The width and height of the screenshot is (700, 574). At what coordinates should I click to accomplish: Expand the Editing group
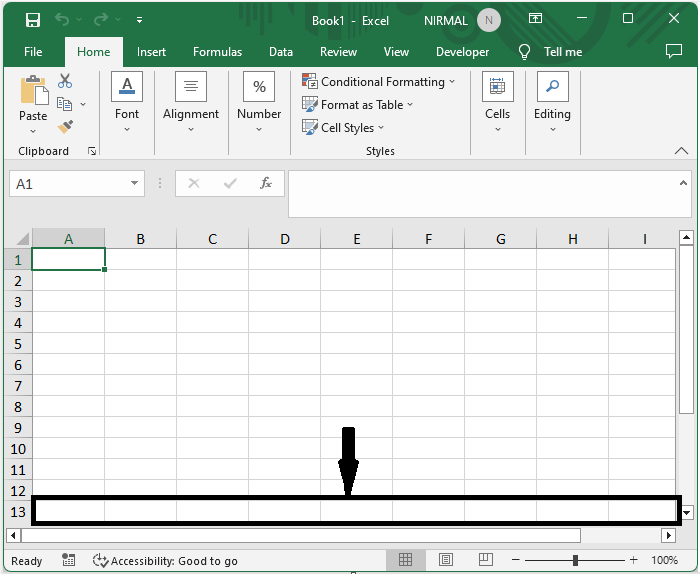[552, 103]
